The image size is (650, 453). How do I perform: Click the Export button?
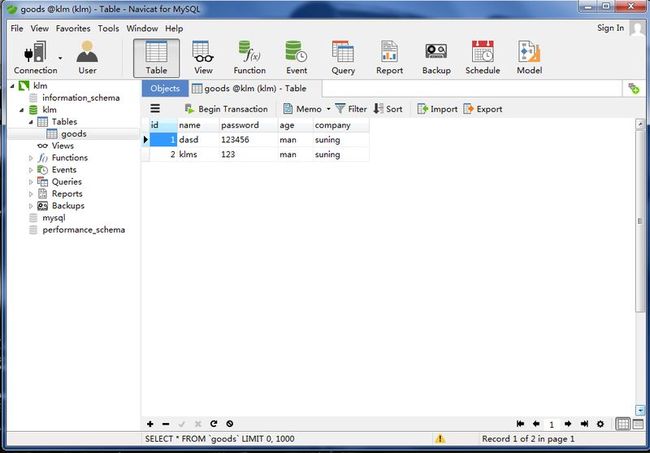[483, 109]
